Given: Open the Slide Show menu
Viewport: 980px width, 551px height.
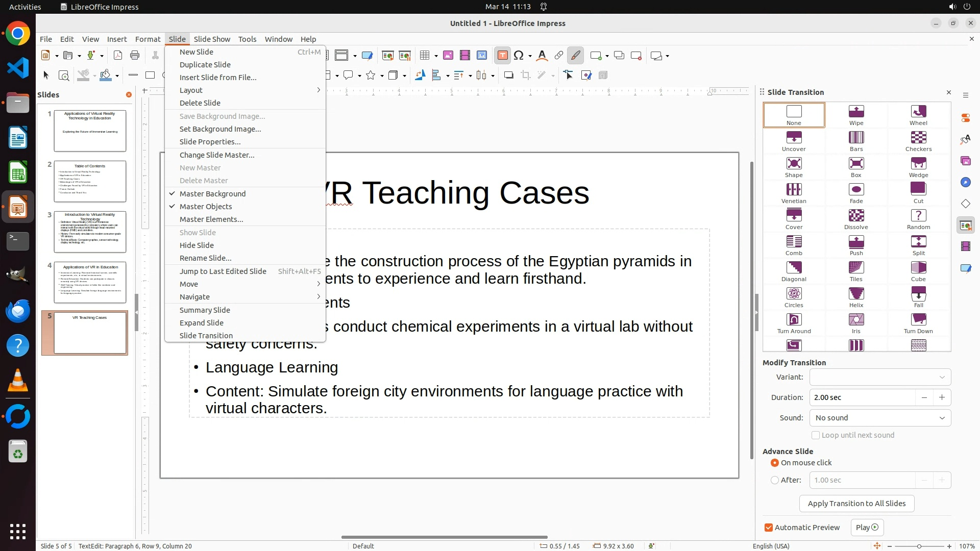Looking at the screenshot, I should tap(212, 39).
